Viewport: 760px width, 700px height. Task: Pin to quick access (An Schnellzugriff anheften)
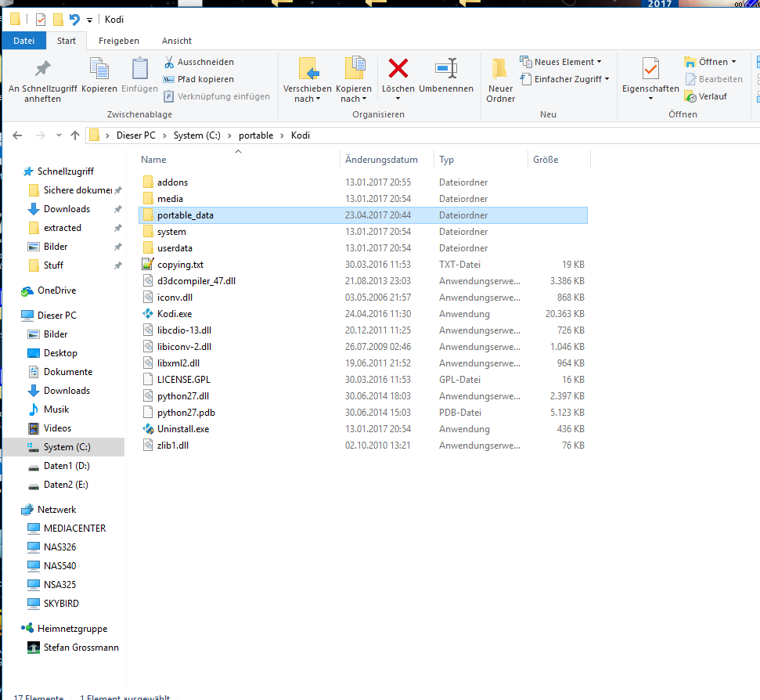(x=42, y=80)
